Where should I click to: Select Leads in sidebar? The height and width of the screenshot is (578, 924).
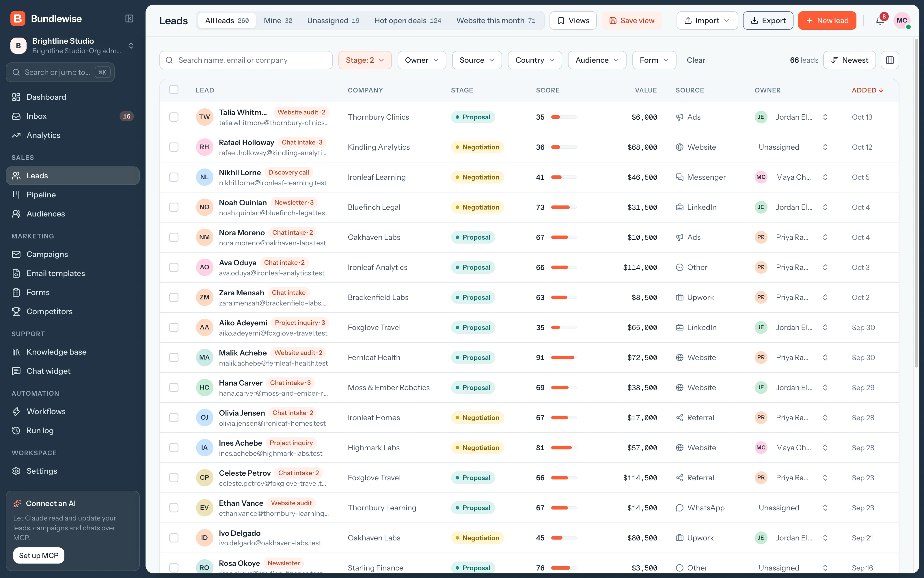[72, 176]
